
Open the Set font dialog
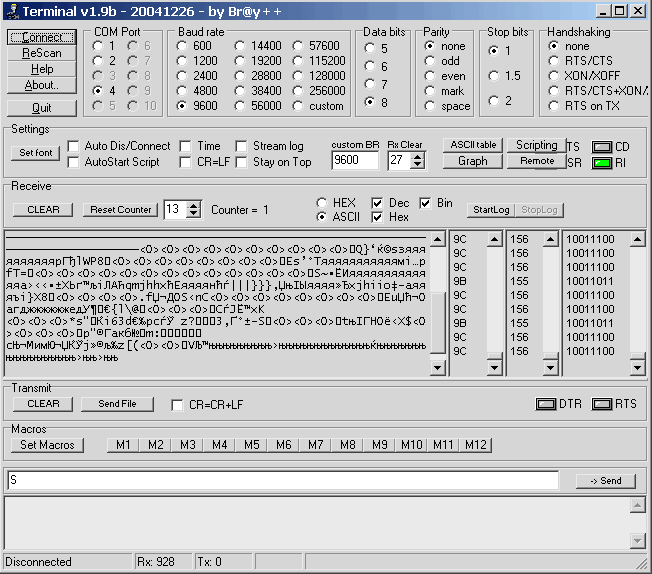pyautogui.click(x=36, y=153)
